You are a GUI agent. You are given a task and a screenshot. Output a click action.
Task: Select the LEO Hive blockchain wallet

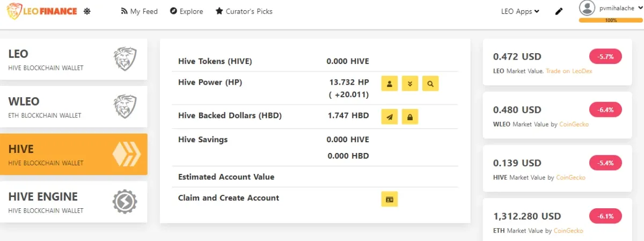pos(74,60)
